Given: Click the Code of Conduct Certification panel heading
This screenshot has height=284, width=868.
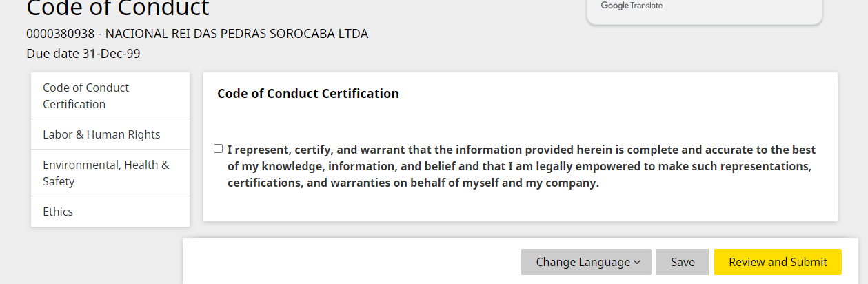Looking at the screenshot, I should tap(308, 93).
